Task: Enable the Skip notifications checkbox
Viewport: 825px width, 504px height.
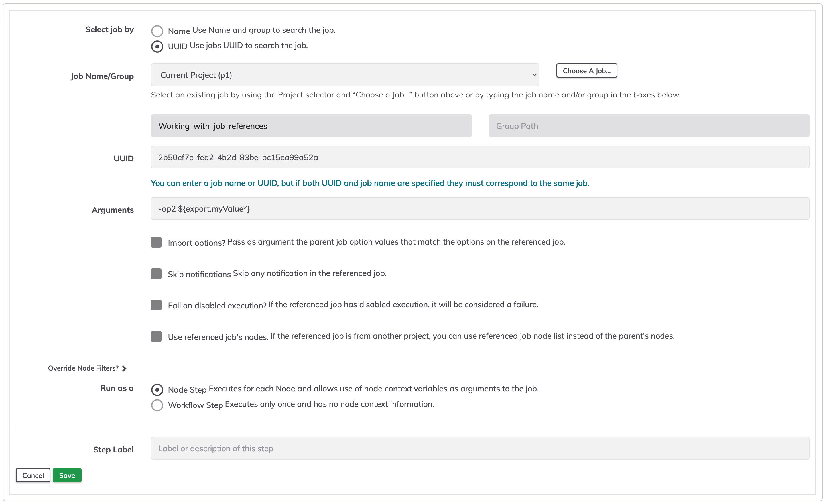Action: tap(156, 274)
